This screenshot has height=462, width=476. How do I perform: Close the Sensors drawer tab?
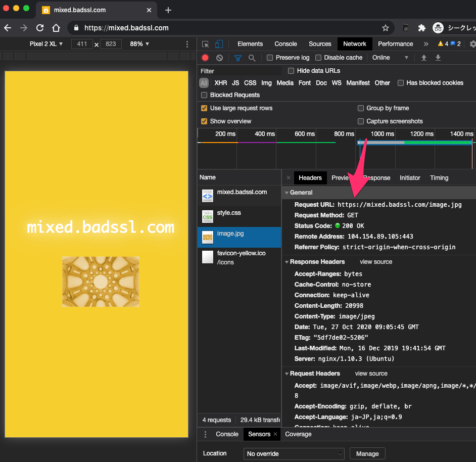pyautogui.click(x=275, y=434)
